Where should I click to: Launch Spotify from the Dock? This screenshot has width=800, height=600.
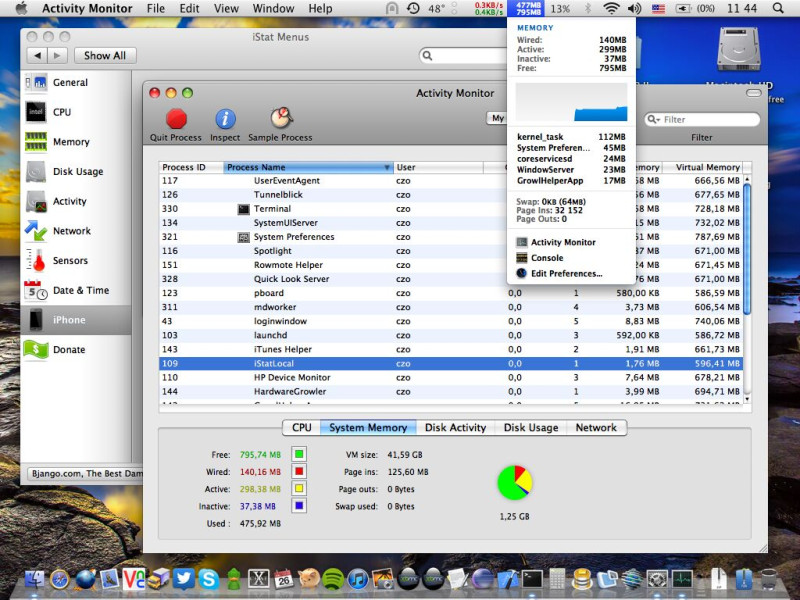(x=333, y=579)
